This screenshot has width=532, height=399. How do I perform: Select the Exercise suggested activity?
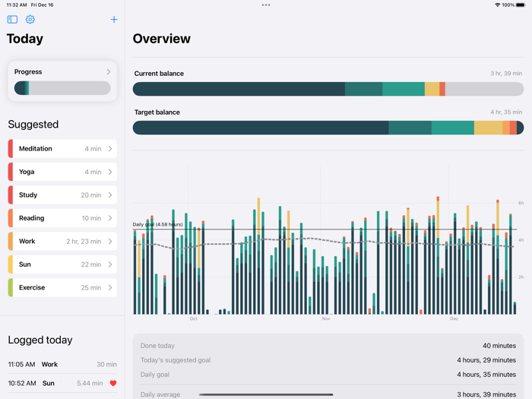(x=62, y=287)
